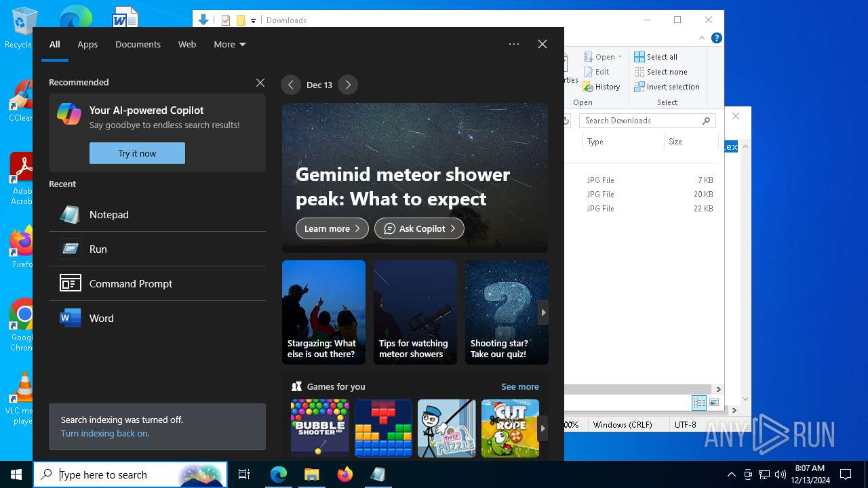This screenshot has width=868, height=488.
Task: Close the search panel
Action: 542,44
